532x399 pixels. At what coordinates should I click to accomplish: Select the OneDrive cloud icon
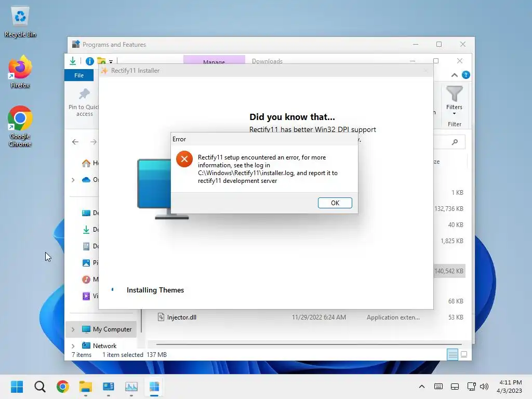pos(86,179)
